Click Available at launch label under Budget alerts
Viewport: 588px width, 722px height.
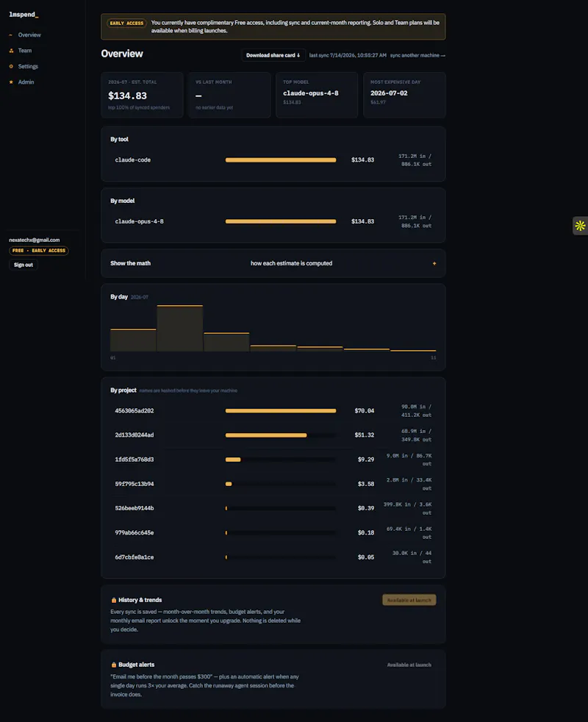(409, 665)
